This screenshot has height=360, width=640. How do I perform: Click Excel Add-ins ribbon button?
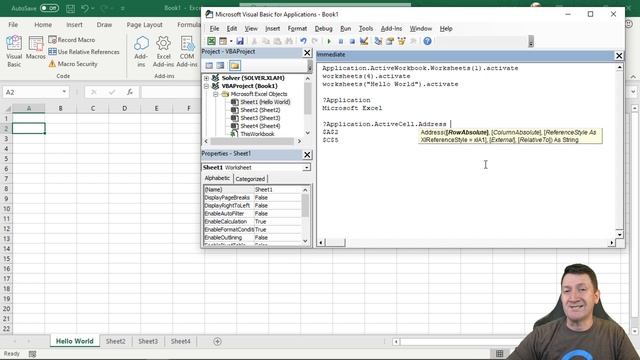[163, 51]
